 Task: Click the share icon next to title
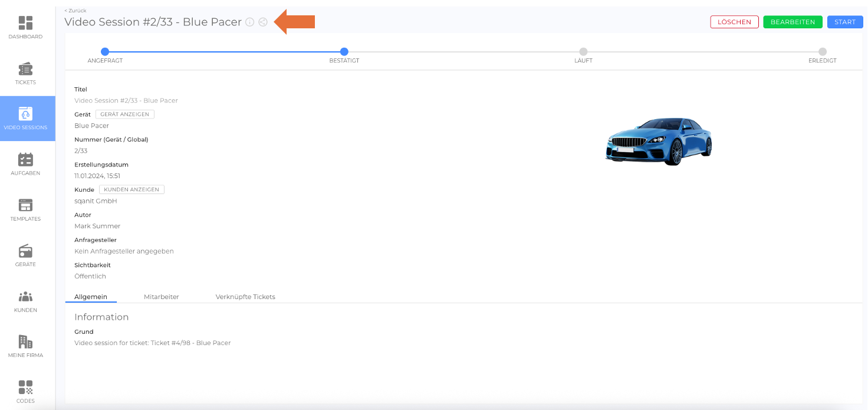pyautogui.click(x=263, y=22)
